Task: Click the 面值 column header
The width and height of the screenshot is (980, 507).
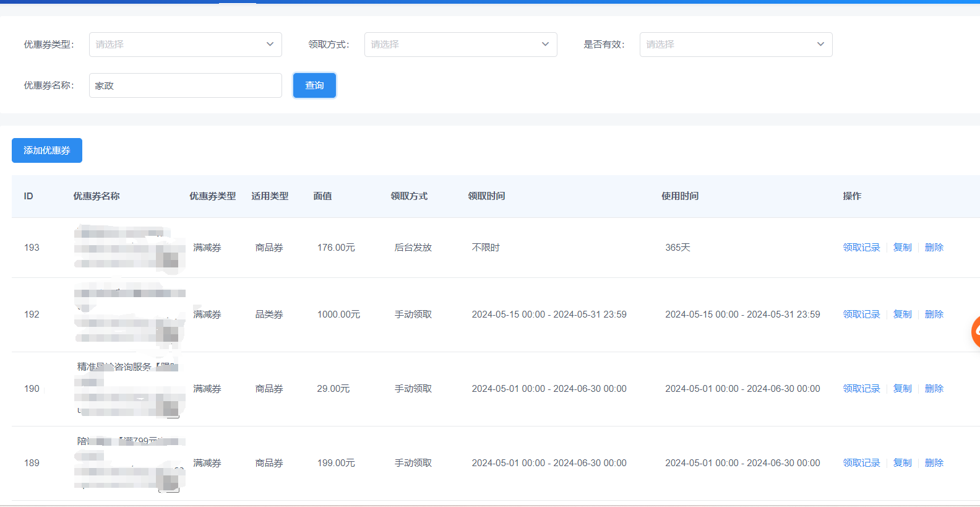Action: (x=322, y=196)
